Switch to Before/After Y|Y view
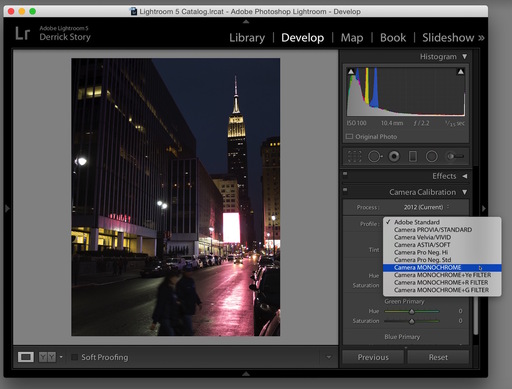This screenshot has width=512, height=389. click(x=47, y=357)
